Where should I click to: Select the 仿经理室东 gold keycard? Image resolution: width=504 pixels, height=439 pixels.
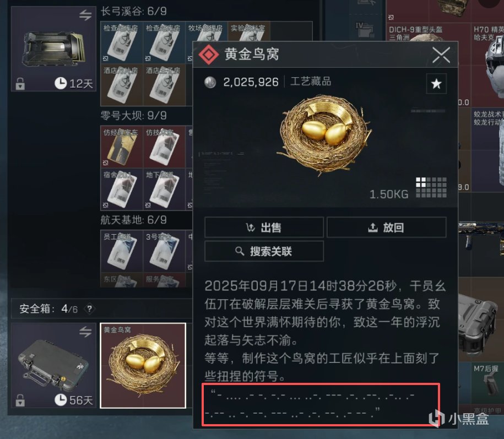point(122,147)
